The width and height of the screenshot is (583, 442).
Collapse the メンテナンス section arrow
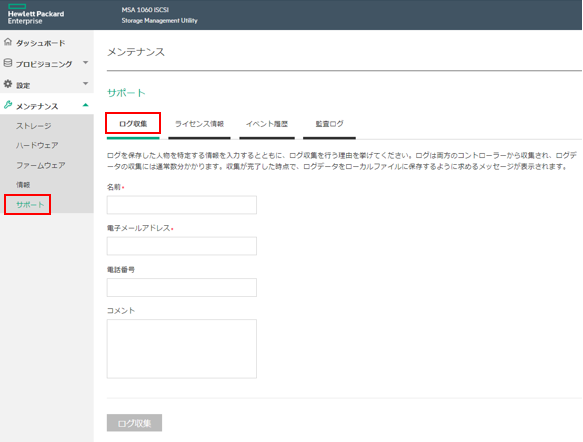tap(86, 105)
